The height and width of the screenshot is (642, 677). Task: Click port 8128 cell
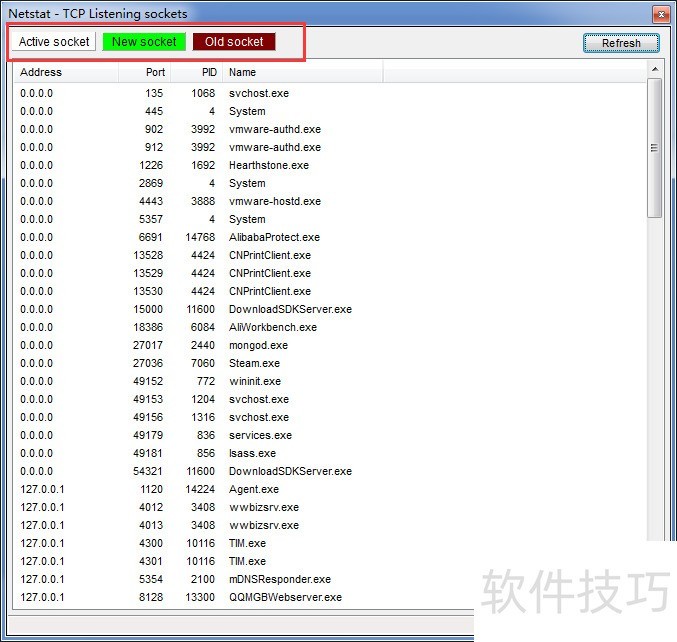pyautogui.click(x=151, y=597)
